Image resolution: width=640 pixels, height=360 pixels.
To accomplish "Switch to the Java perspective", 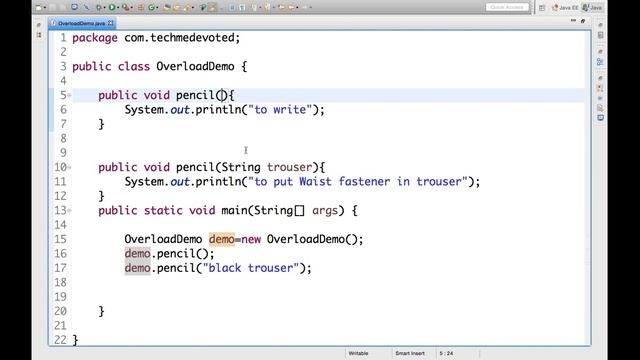I will 592,8.
